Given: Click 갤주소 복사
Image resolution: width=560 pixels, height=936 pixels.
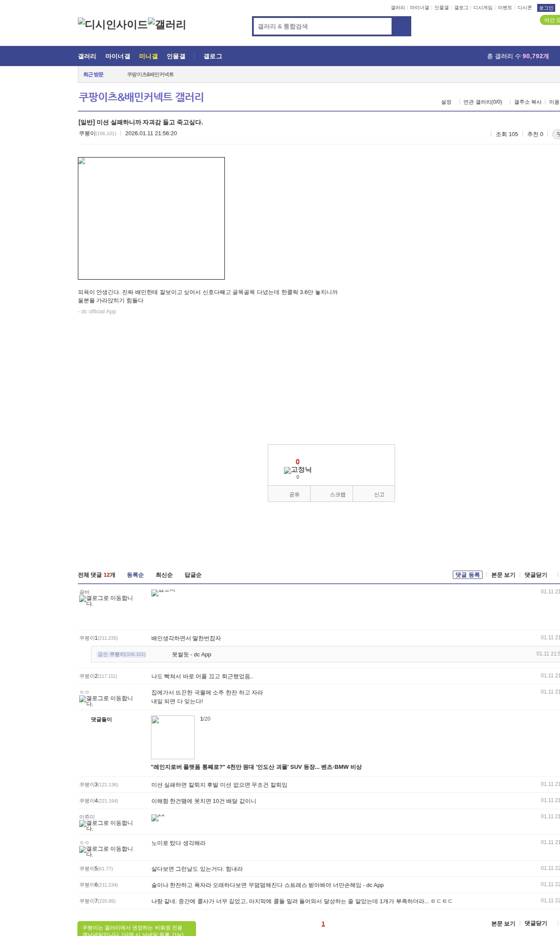Looking at the screenshot, I should click(x=528, y=102).
